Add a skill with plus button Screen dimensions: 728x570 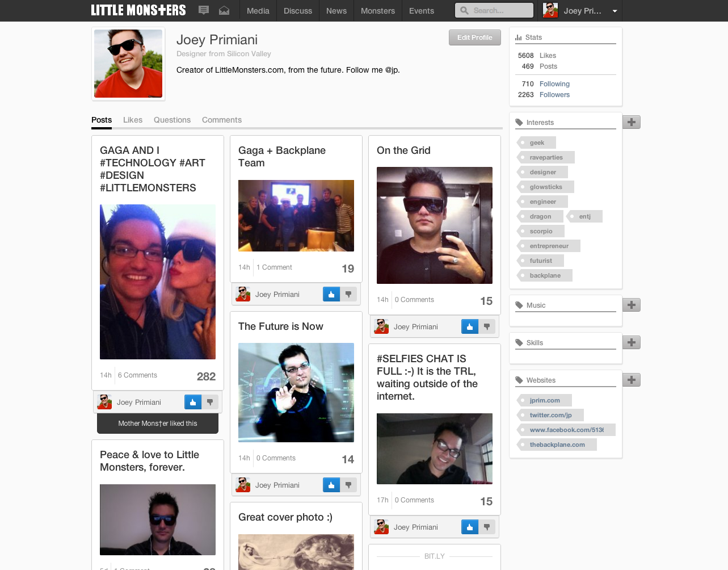[631, 342]
